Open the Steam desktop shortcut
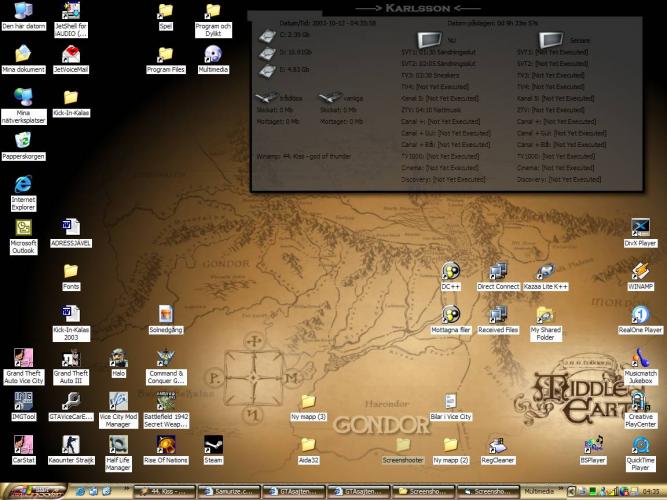667x500 pixels. pos(212,445)
